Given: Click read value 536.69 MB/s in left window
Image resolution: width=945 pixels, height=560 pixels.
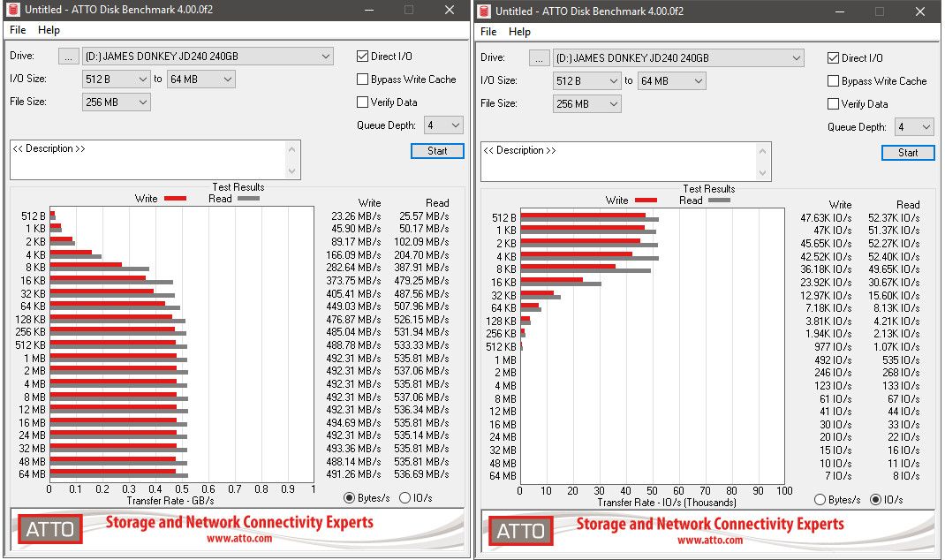Looking at the screenshot, I should 421,474.
